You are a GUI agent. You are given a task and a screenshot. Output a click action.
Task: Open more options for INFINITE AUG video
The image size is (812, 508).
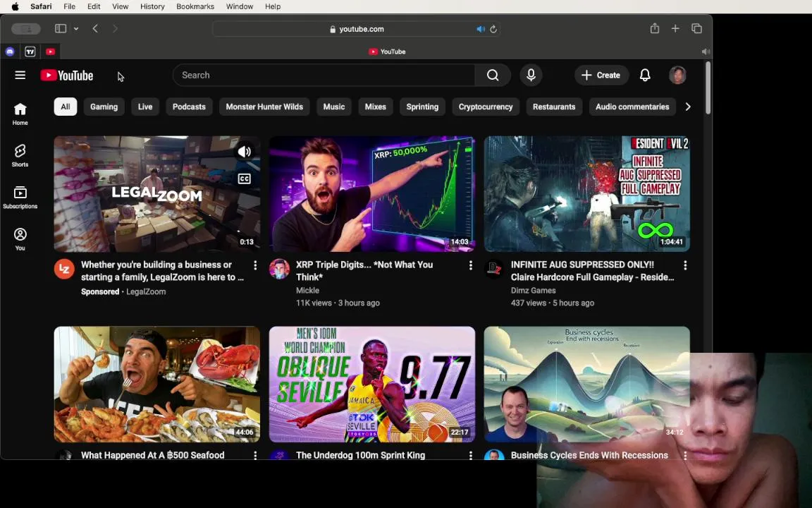click(685, 265)
